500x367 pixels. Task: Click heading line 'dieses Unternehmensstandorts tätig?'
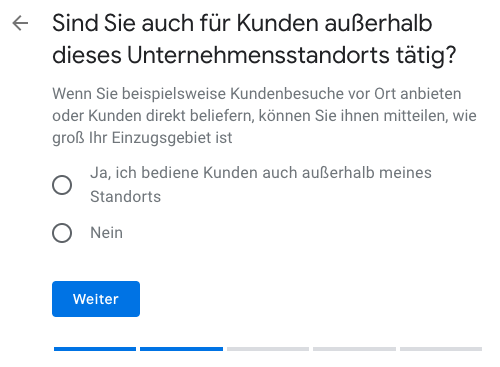coord(254,55)
